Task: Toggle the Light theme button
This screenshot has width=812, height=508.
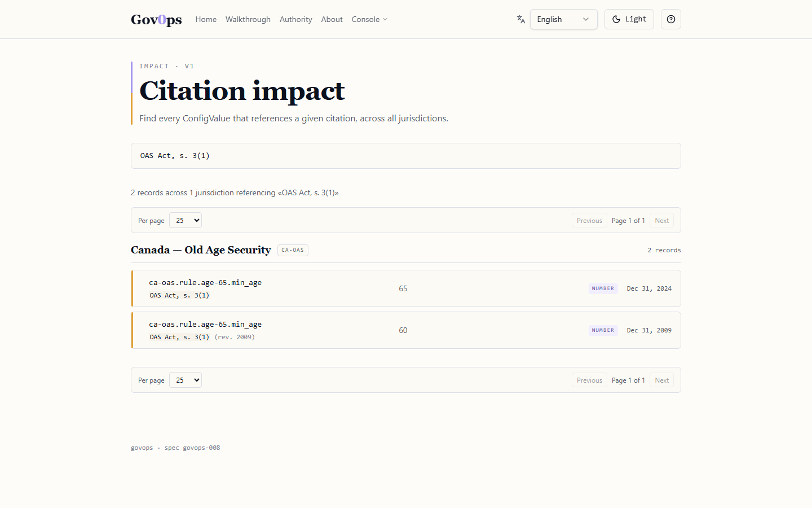Action: click(629, 19)
